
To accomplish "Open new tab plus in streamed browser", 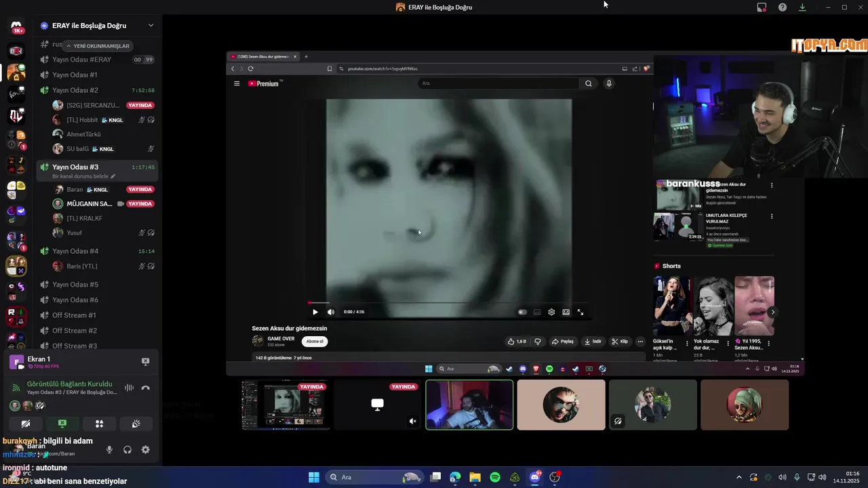I will click(x=306, y=57).
